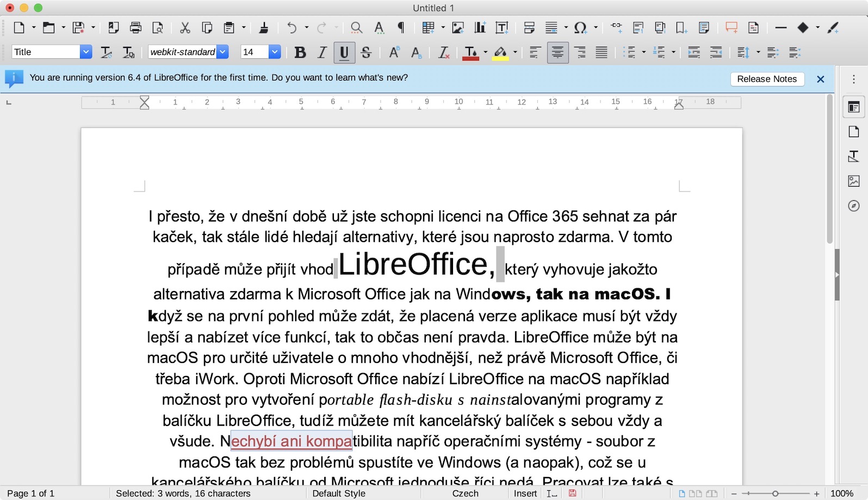This screenshot has width=868, height=500.
Task: Toggle italic formatting
Action: (x=322, y=52)
